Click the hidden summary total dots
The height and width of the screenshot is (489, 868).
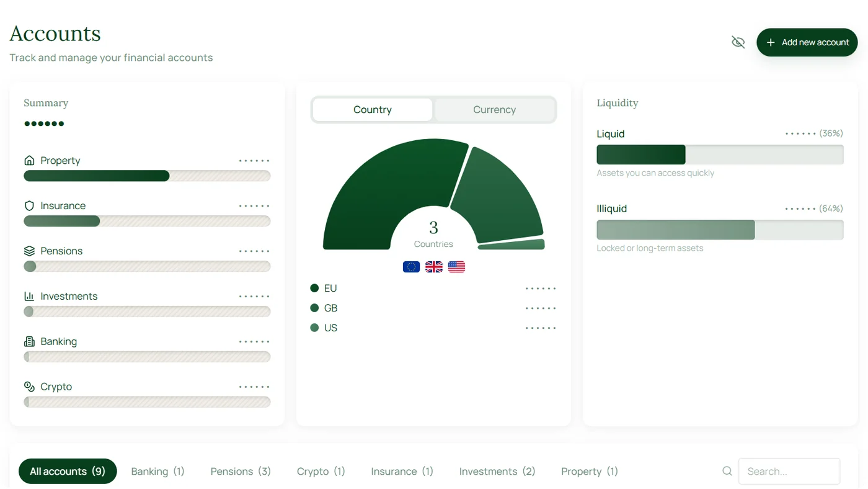pos(44,123)
